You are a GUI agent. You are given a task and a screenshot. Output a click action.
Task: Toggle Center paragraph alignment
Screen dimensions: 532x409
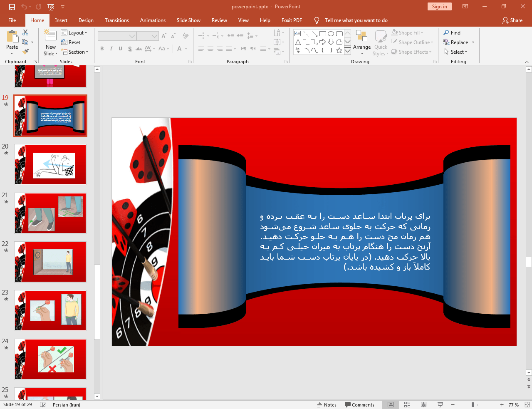point(210,49)
